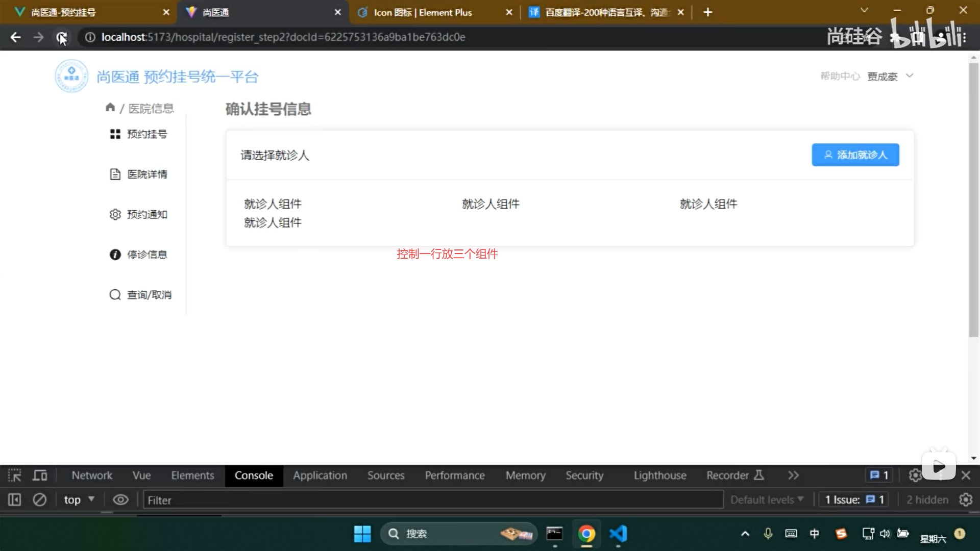
Task: Click the 停诊信息 info icon
Action: click(115, 254)
